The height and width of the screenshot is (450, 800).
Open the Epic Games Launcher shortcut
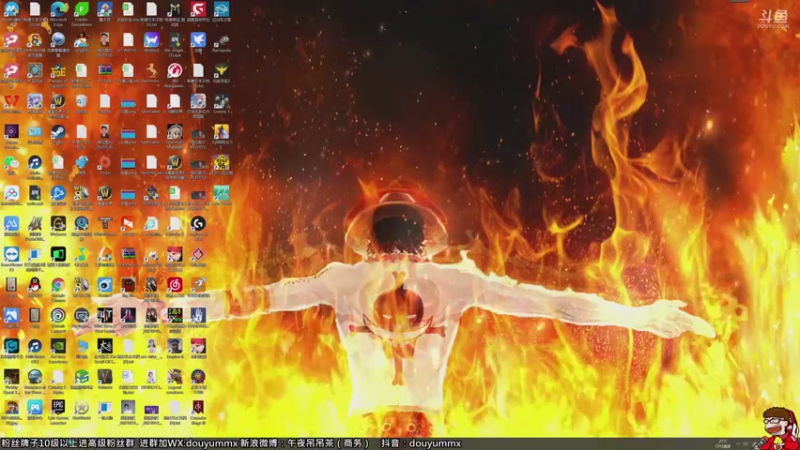pos(58,407)
